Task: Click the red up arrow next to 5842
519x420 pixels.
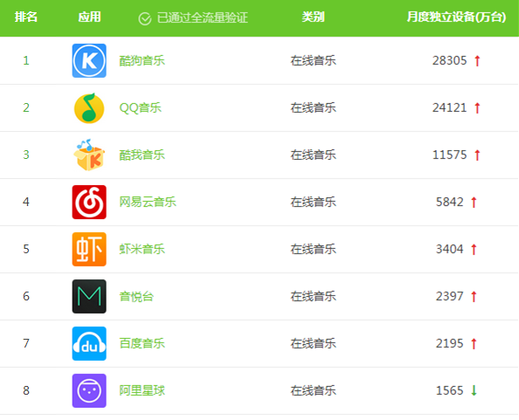Action: click(x=474, y=203)
